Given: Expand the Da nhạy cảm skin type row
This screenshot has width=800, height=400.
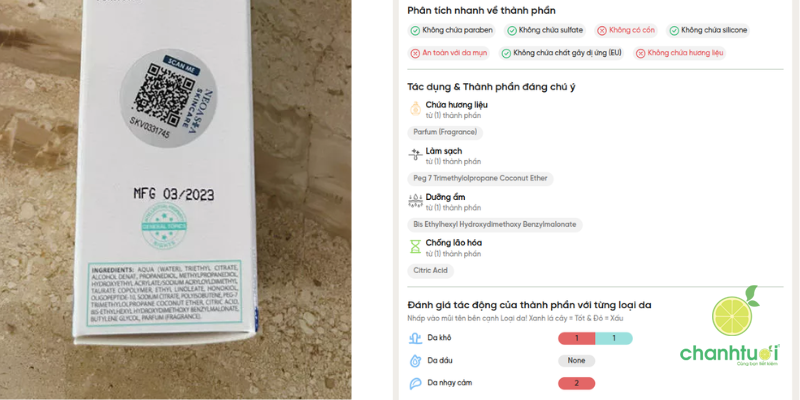Looking at the screenshot, I should point(502,383).
